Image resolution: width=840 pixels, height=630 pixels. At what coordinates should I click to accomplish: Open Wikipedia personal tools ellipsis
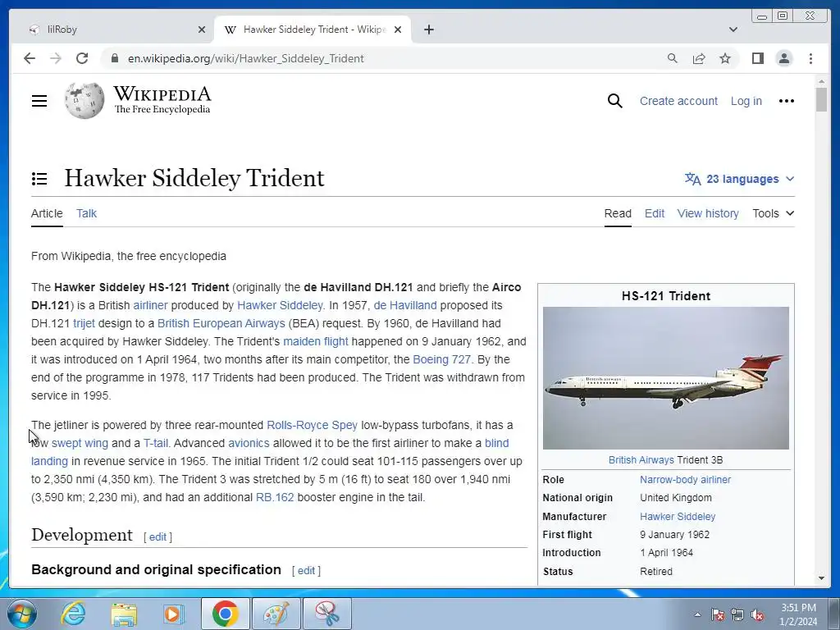787,101
